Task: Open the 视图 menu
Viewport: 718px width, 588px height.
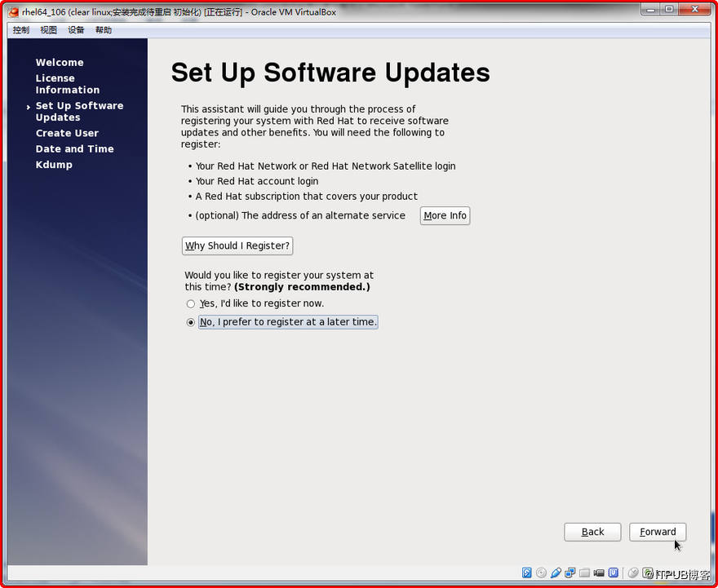Action: coord(47,29)
